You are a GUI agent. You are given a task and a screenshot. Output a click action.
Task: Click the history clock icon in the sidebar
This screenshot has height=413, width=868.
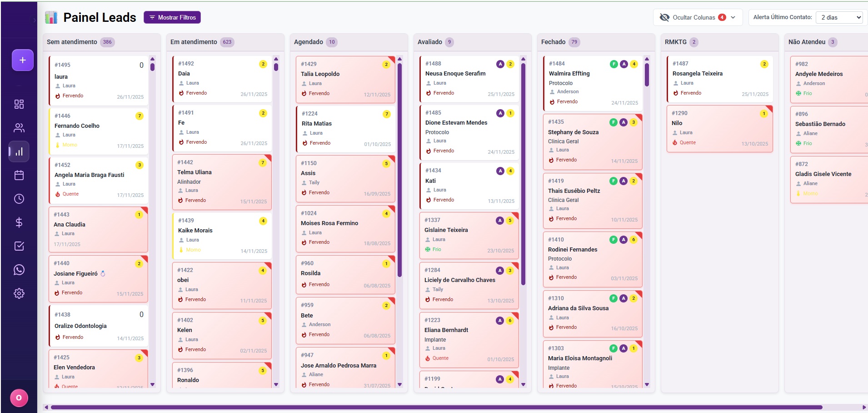pyautogui.click(x=19, y=199)
